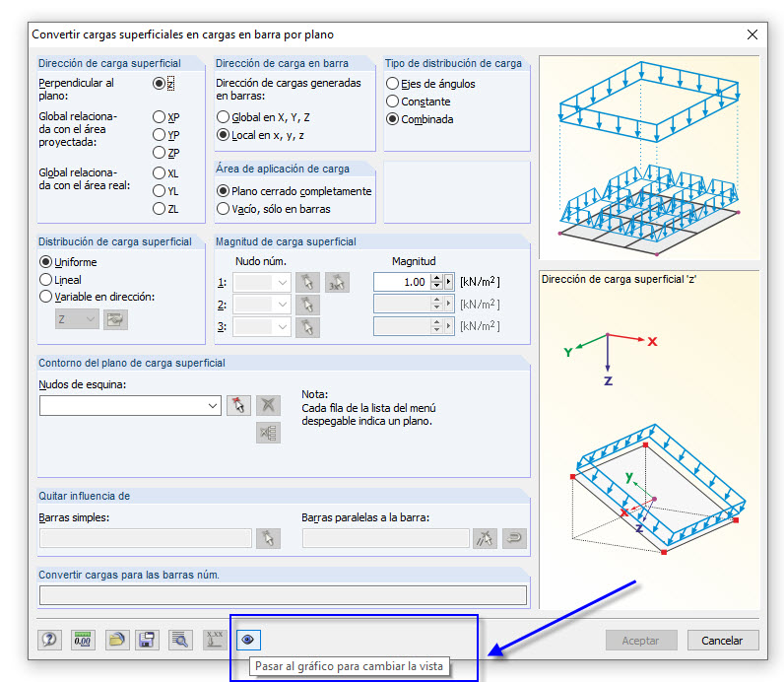Select the XP projected area option
This screenshot has height=682, width=784.
[x=159, y=117]
